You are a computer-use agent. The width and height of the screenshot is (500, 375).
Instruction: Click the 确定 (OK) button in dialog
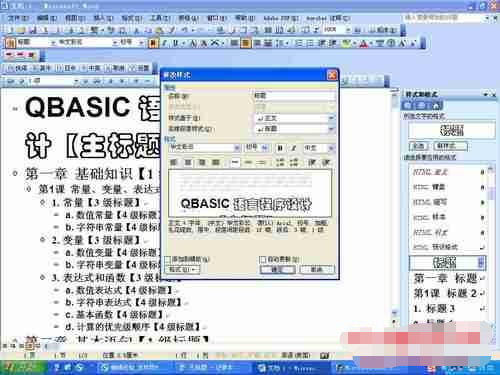coord(277,269)
